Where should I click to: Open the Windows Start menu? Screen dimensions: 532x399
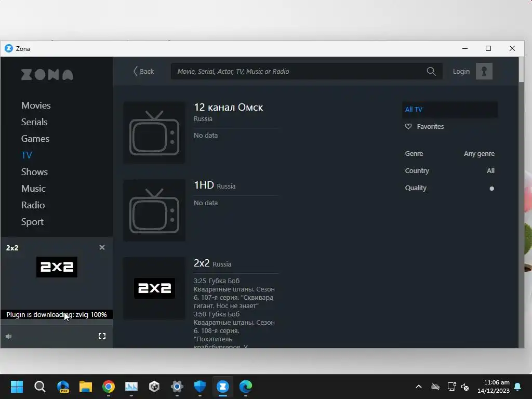pos(17,387)
